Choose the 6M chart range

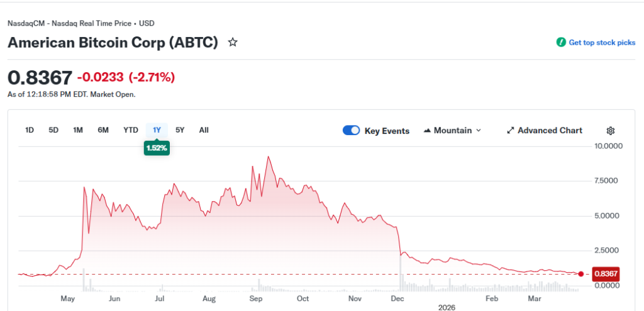103,130
